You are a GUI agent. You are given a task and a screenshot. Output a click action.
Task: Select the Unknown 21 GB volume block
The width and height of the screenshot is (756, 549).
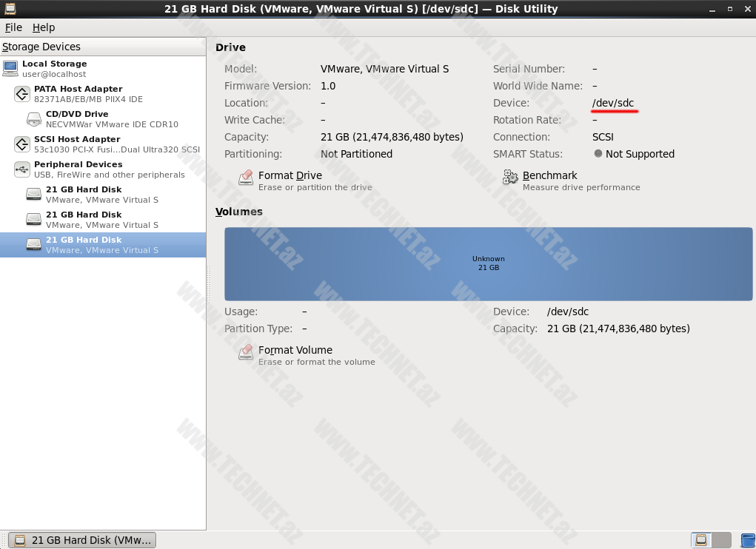[488, 263]
